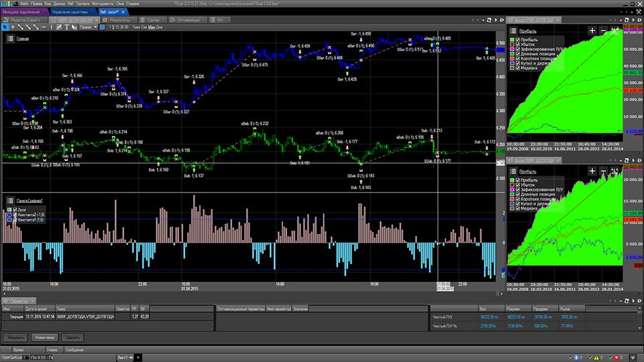This screenshot has width=644, height=362.
Task: Select Дни timeframe unit
Action: tap(160, 27)
